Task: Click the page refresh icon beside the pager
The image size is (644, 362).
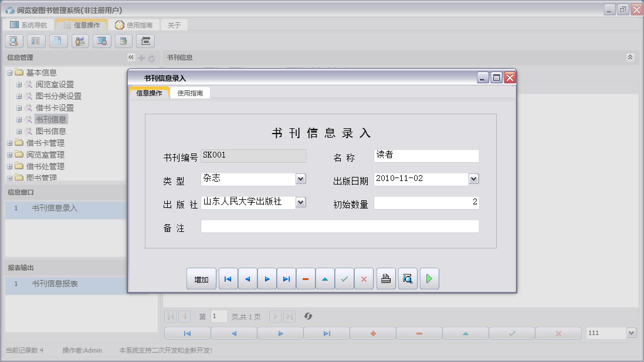Action: [308, 316]
